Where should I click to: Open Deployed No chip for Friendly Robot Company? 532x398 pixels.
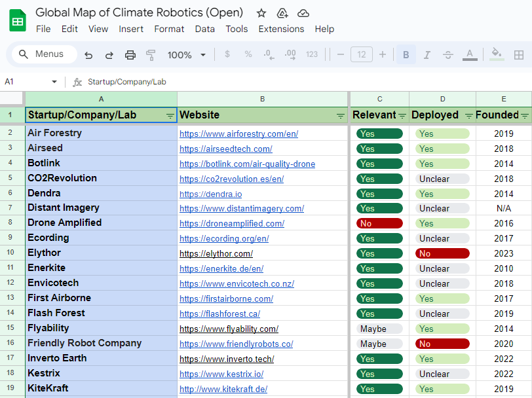point(442,344)
